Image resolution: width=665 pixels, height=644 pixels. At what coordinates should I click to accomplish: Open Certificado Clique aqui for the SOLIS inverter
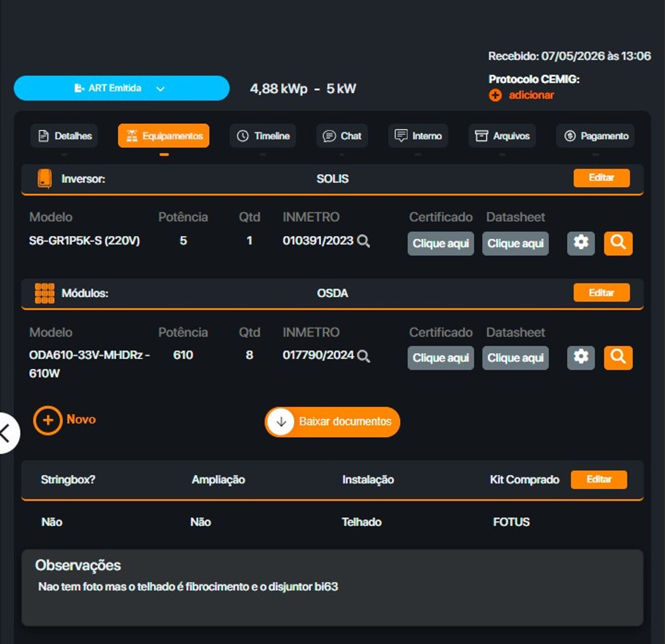(x=441, y=243)
